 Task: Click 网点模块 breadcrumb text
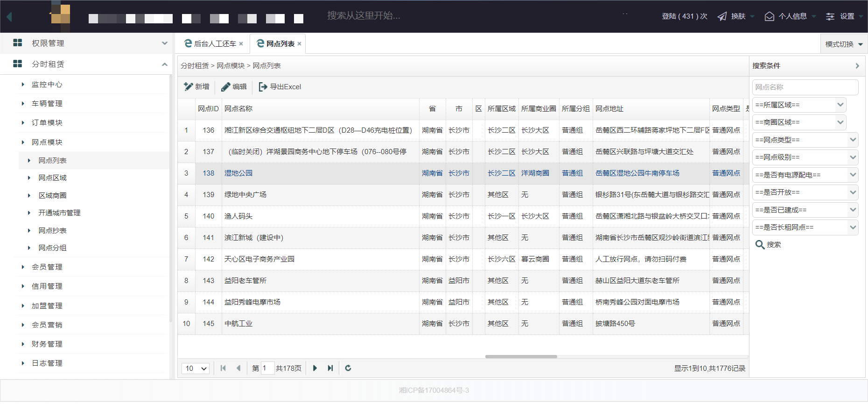point(231,66)
